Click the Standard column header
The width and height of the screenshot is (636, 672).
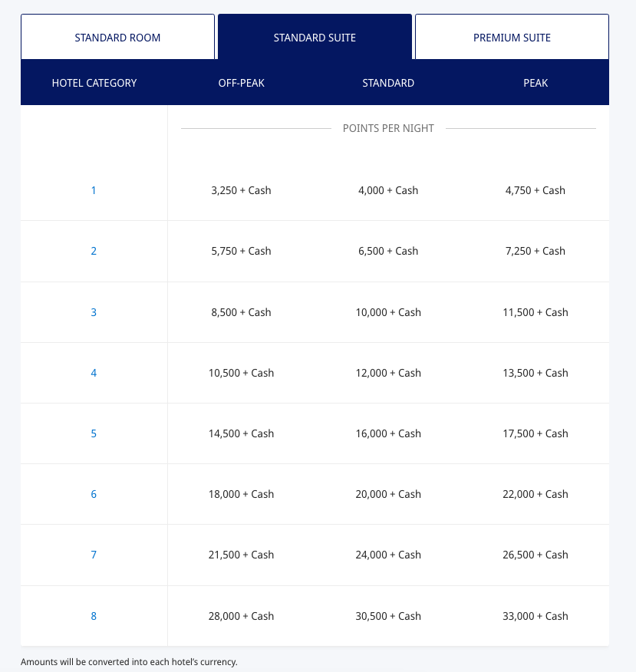click(388, 83)
